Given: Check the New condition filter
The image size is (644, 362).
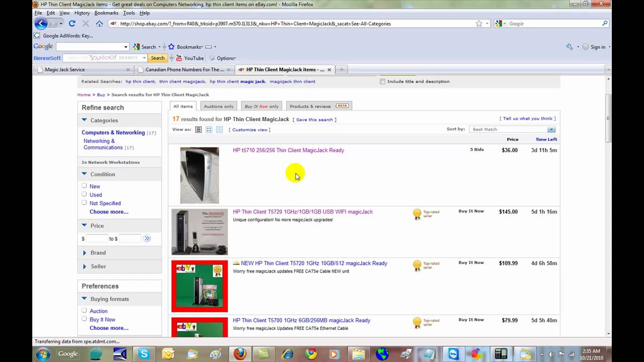Looking at the screenshot, I should coord(85,186).
